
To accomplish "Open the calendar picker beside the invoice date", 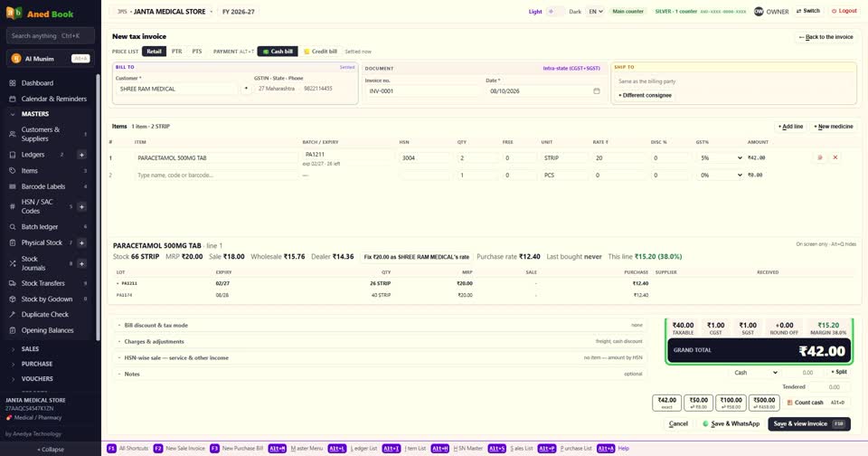I will coord(597,90).
